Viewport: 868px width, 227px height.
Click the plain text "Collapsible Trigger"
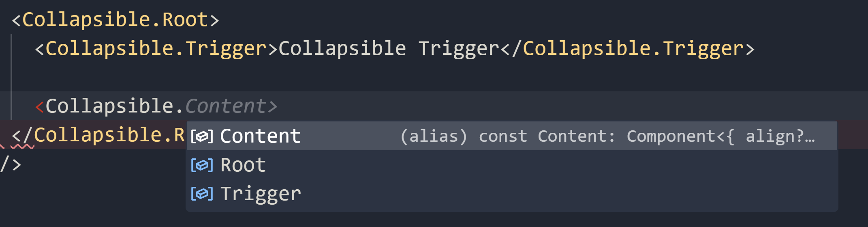[389, 49]
